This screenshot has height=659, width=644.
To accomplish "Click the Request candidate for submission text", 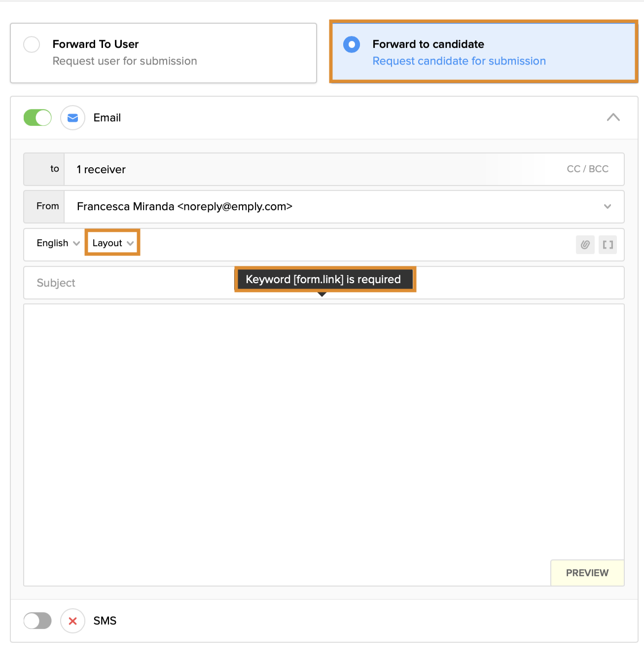I will coord(459,61).
